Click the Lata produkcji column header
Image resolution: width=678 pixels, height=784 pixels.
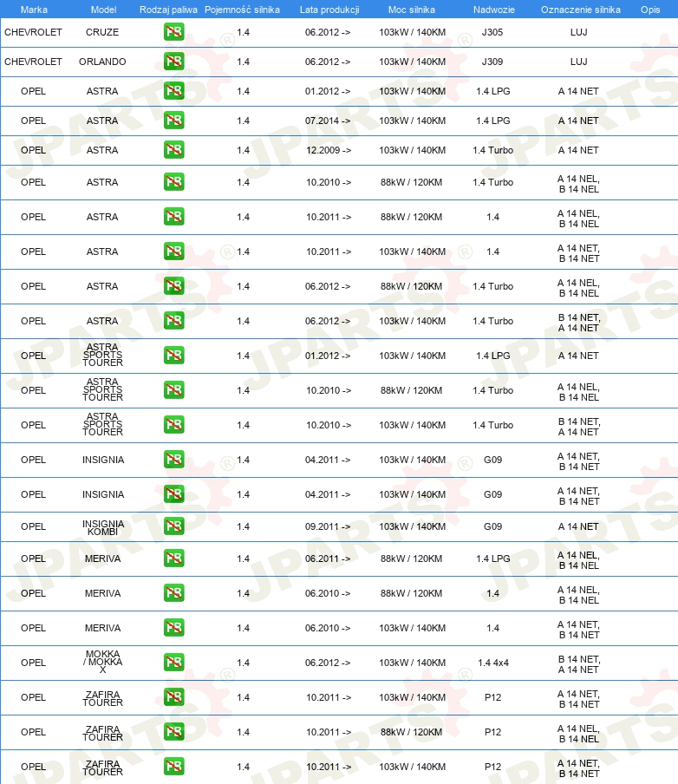click(329, 10)
